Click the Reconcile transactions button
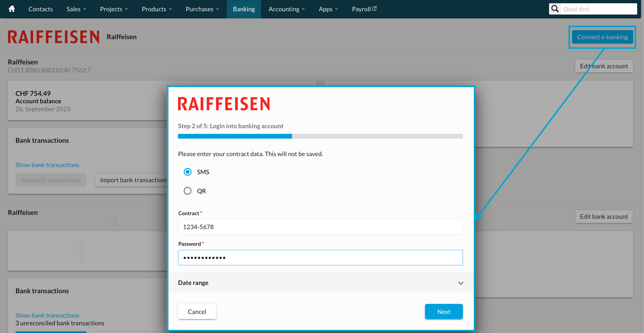This screenshot has height=333, width=644. pyautogui.click(x=51, y=180)
